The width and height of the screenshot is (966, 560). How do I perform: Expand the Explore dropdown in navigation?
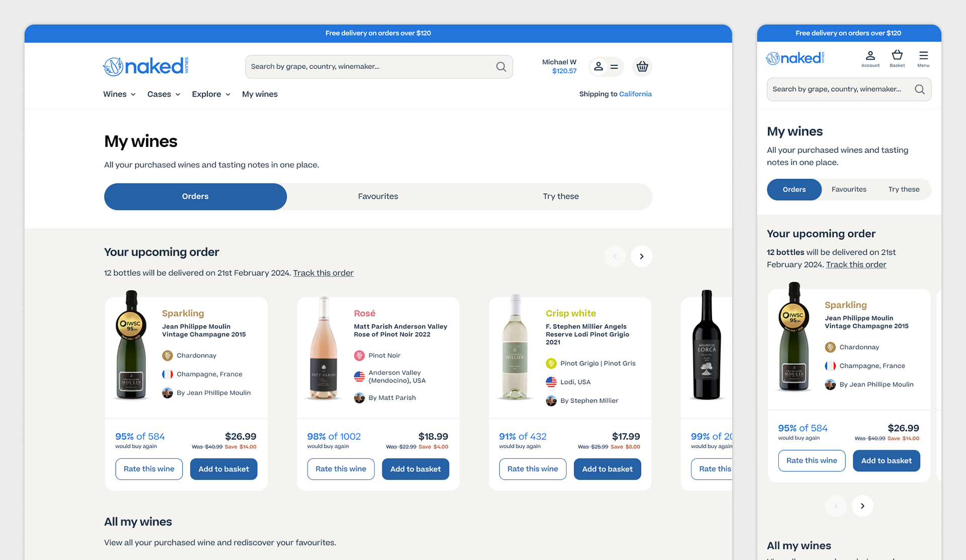[211, 94]
